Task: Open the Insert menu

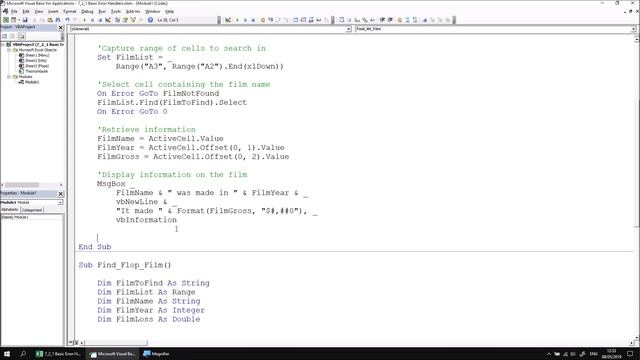Action: pos(53,11)
